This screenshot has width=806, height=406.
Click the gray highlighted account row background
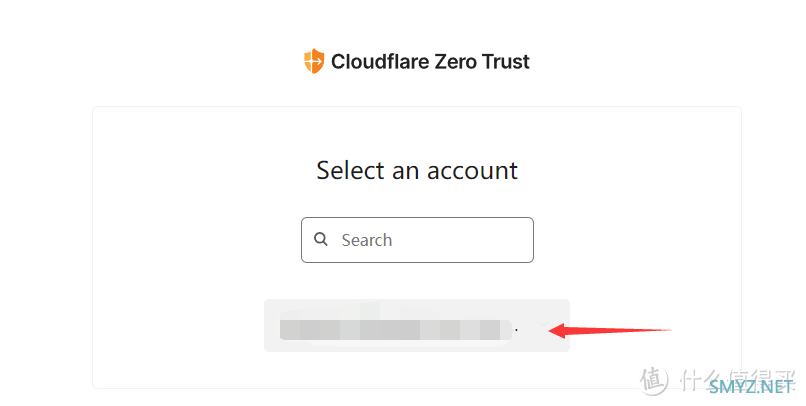417,325
